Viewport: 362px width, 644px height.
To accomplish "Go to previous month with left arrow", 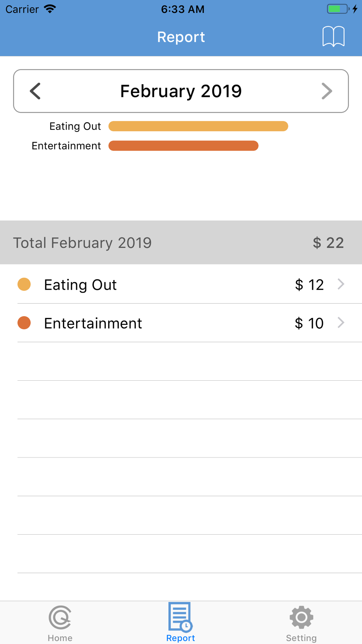I will pyautogui.click(x=35, y=91).
